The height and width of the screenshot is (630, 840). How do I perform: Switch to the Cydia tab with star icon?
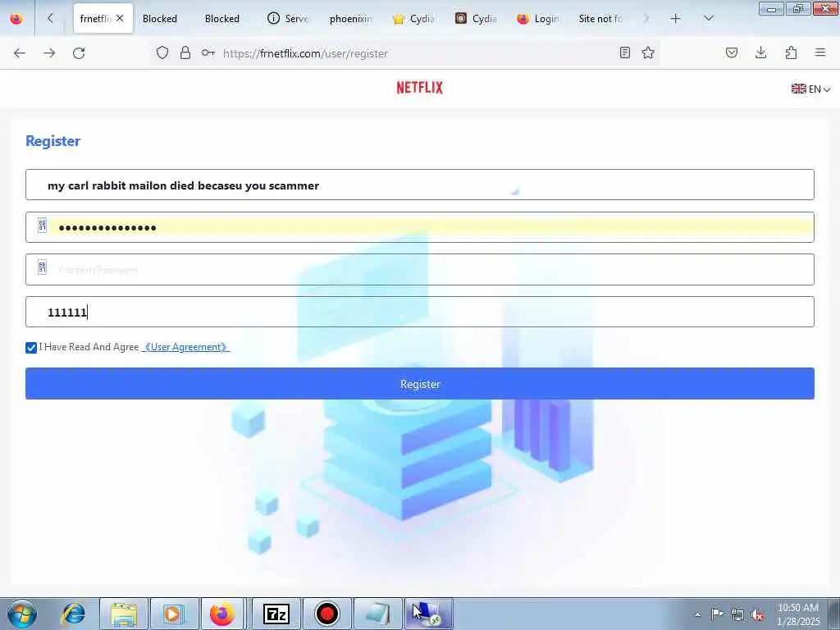413,19
